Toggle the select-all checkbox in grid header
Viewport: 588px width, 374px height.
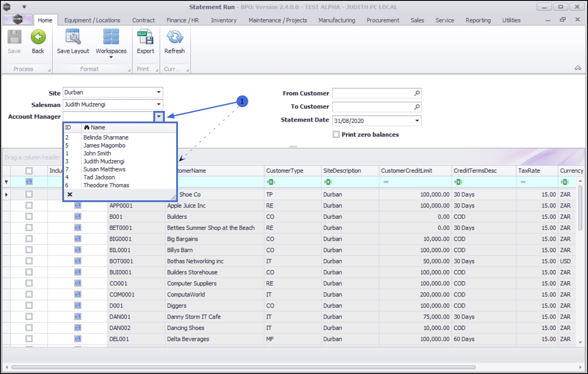(29, 171)
